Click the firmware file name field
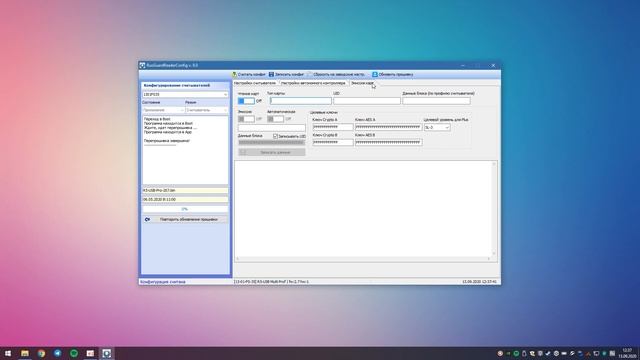 [x=185, y=190]
